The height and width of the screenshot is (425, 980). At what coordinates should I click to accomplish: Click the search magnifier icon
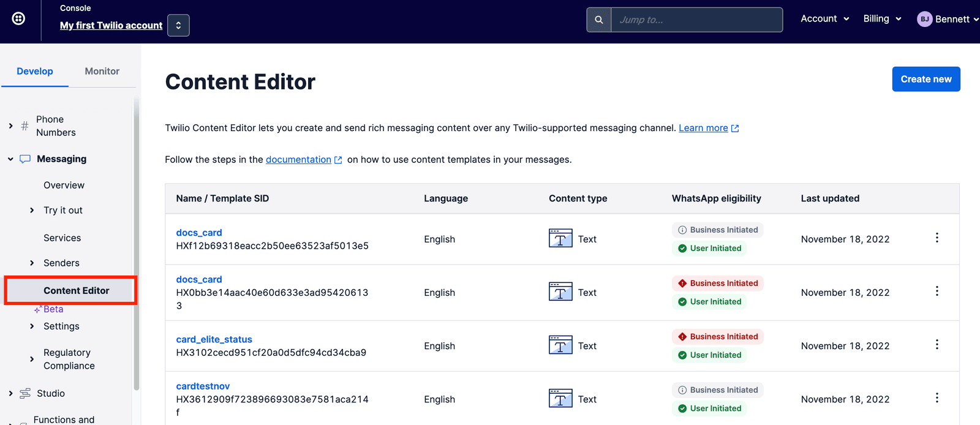click(598, 20)
